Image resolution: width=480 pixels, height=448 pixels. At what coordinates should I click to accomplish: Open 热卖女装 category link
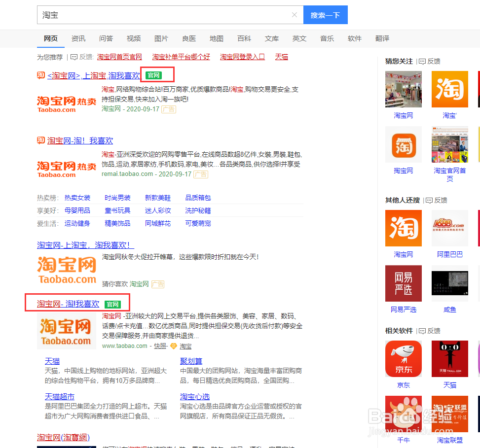click(x=77, y=198)
